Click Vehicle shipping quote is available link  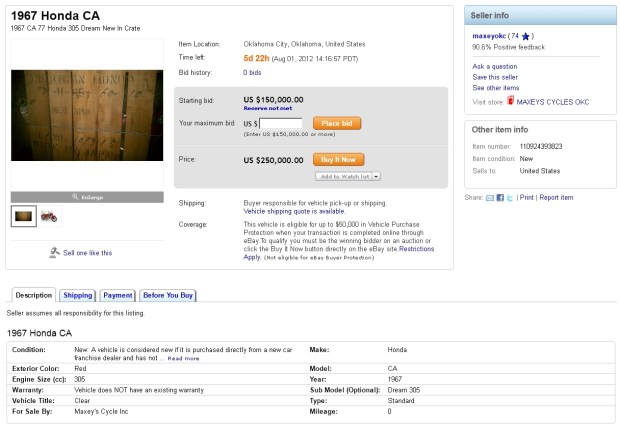pos(295,211)
